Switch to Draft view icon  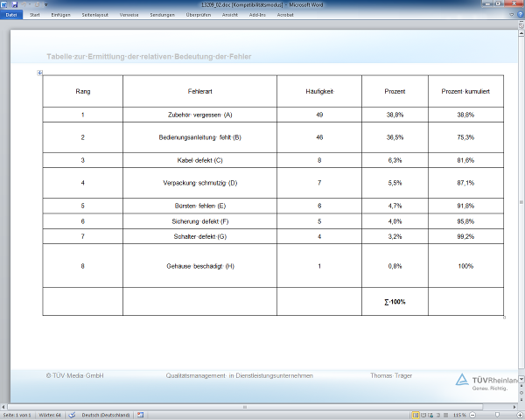[445, 415]
